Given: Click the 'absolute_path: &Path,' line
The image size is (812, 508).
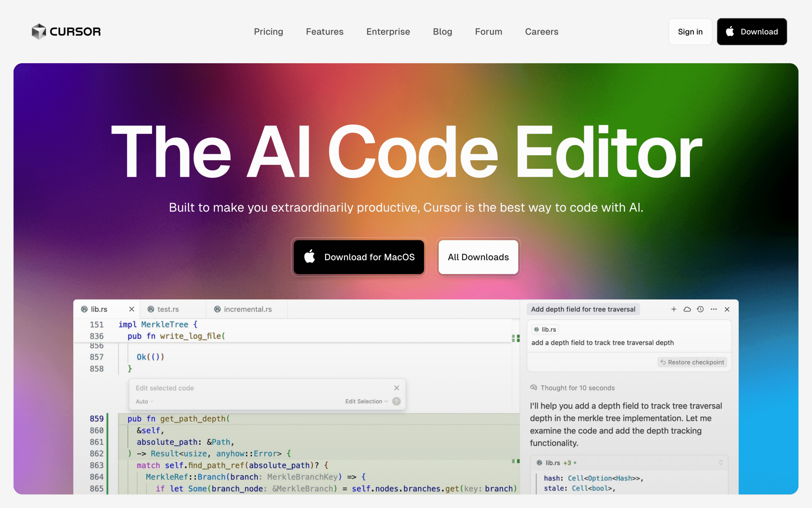Looking at the screenshot, I should (x=185, y=442).
